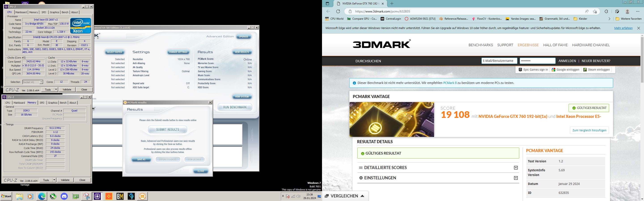
Task: Open Edge tab actions menu icon
Action: [x=327, y=4]
